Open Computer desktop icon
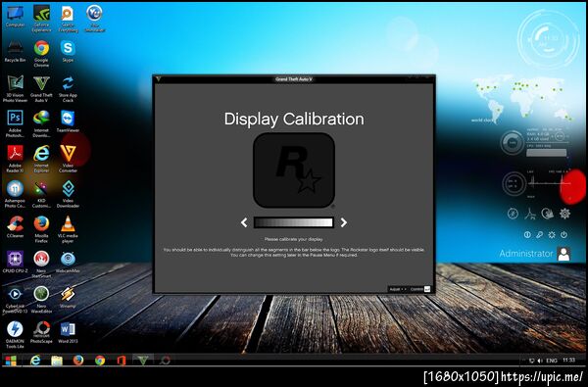Viewport: 588px width, 387px height. pyautogui.click(x=15, y=17)
